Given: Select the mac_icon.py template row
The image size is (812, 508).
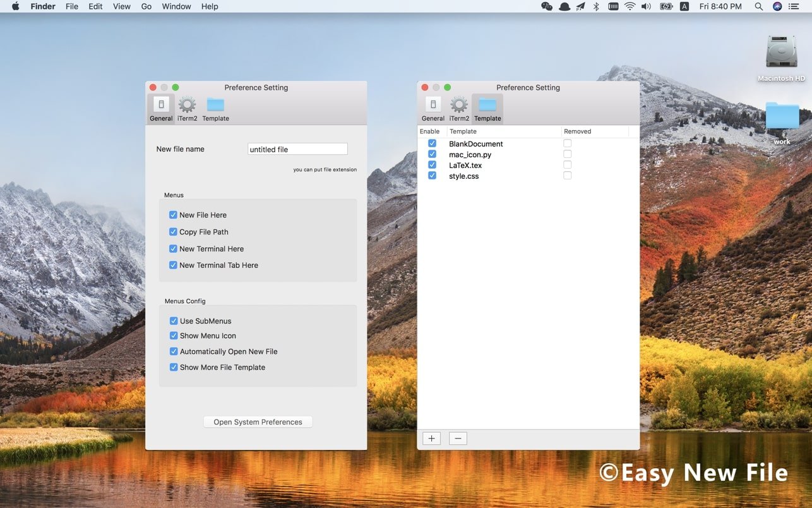Looking at the screenshot, I should tap(470, 154).
